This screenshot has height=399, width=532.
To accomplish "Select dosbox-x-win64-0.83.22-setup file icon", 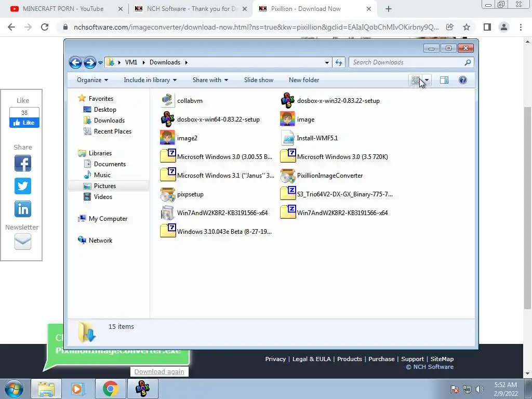I will coord(167,119).
